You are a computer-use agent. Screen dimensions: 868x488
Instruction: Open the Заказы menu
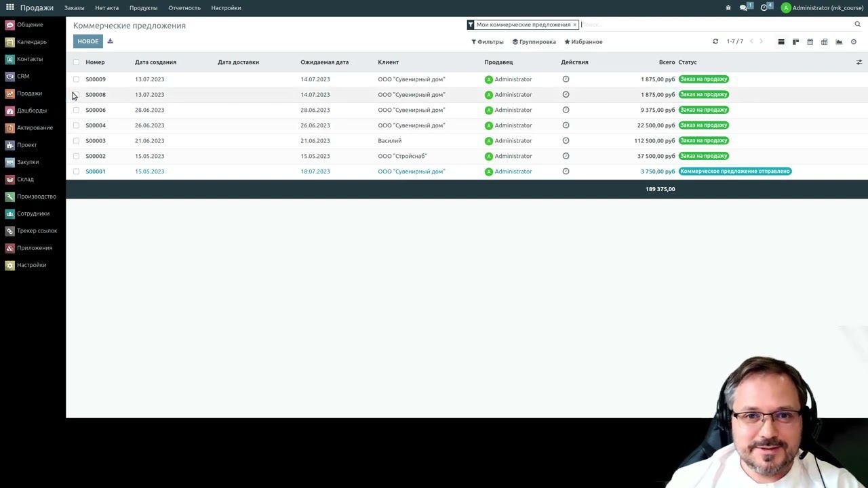pyautogui.click(x=75, y=7)
